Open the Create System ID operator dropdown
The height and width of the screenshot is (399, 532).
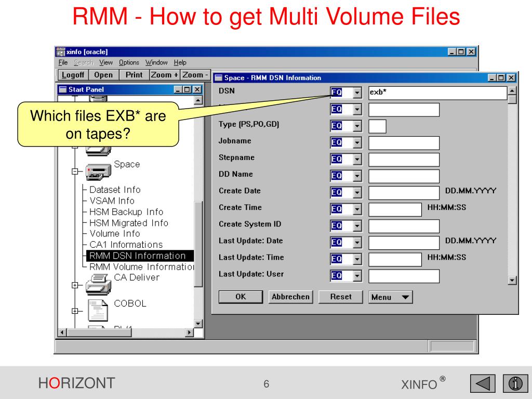357,225
